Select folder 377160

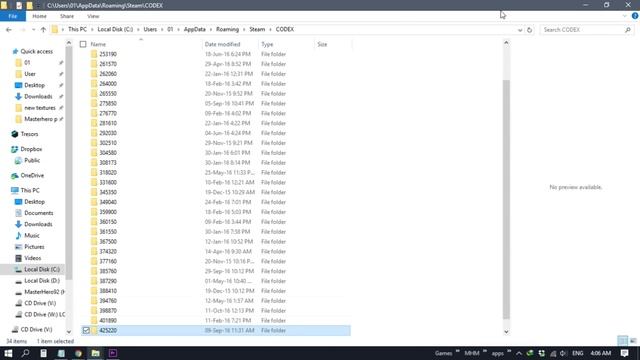[x=108, y=261]
